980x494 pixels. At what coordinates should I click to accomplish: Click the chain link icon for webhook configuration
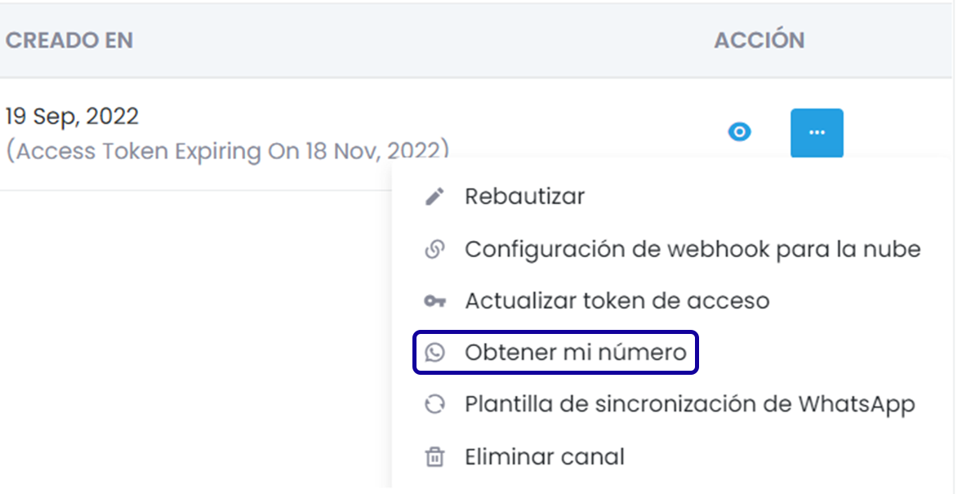435,249
